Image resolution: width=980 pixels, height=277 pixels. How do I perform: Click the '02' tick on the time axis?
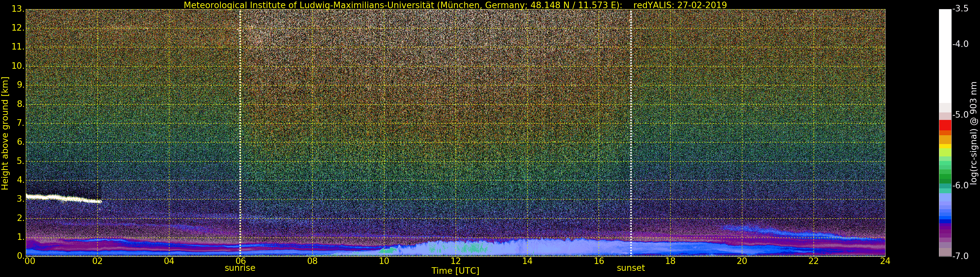(97, 261)
